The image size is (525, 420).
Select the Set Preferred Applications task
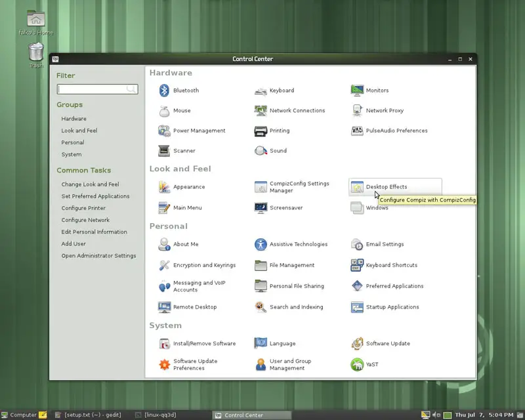tap(95, 196)
